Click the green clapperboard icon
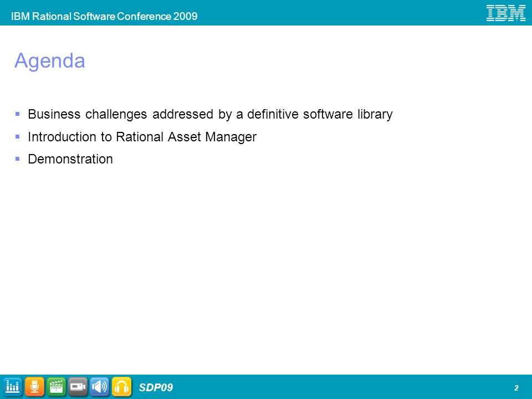 click(56, 387)
